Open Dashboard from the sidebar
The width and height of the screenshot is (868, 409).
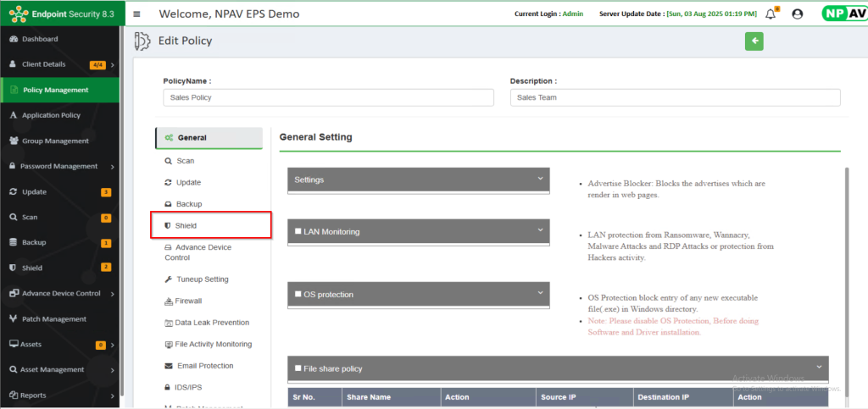[40, 39]
